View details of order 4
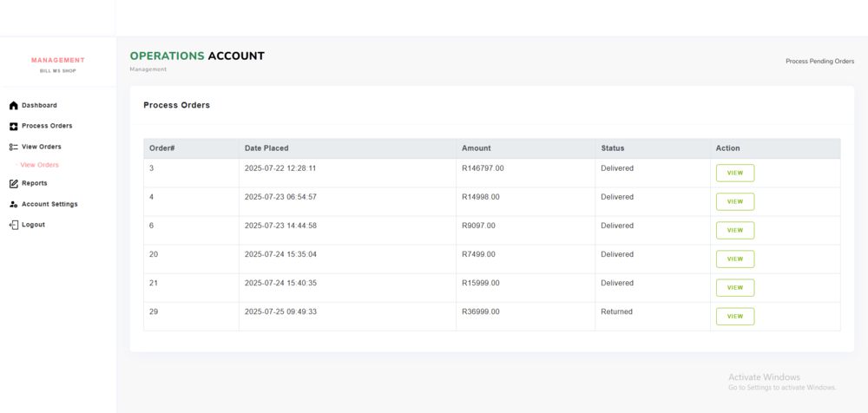Image resolution: width=868 pixels, height=413 pixels. [x=734, y=202]
